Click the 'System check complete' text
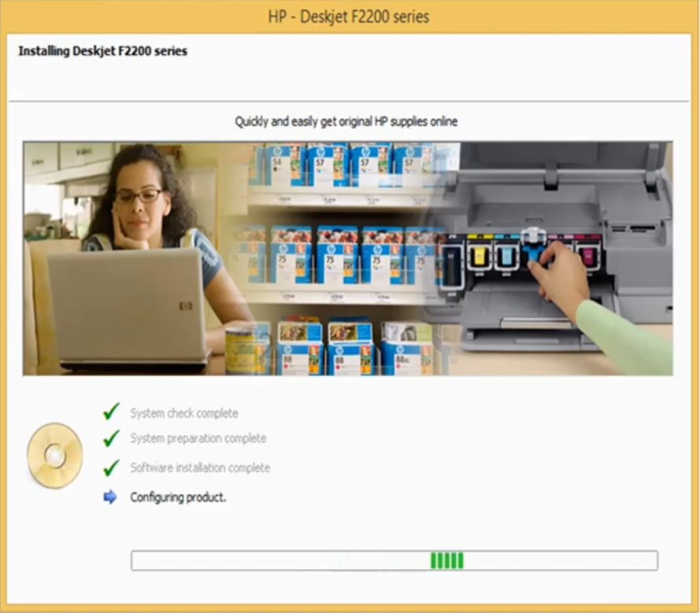Screen dimensions: 700x613 [184, 413]
